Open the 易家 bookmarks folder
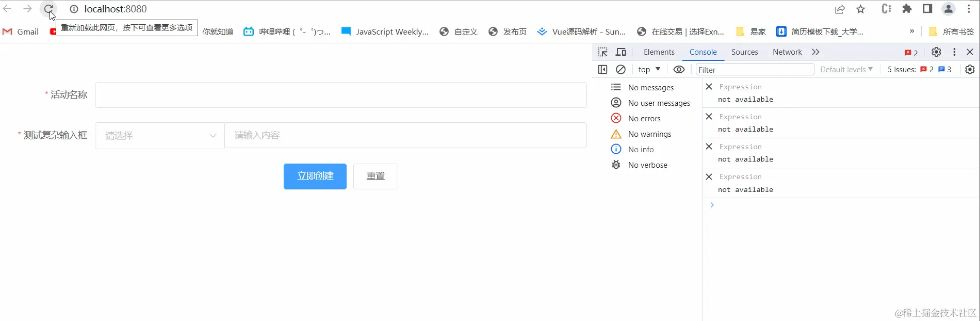 750,31
